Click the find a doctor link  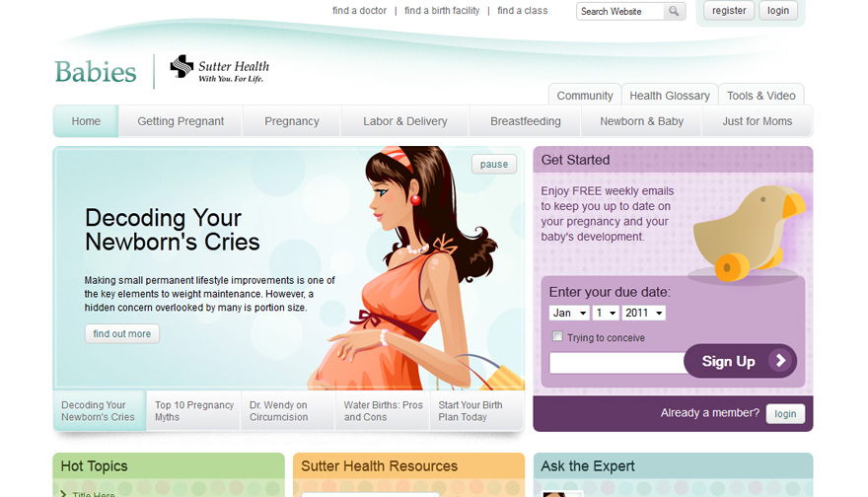coord(359,11)
